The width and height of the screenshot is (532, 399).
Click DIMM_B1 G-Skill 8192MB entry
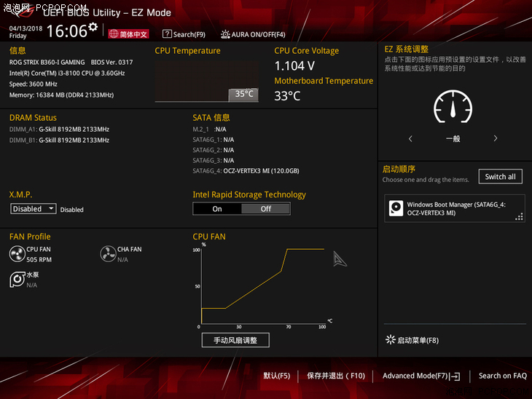click(59, 140)
